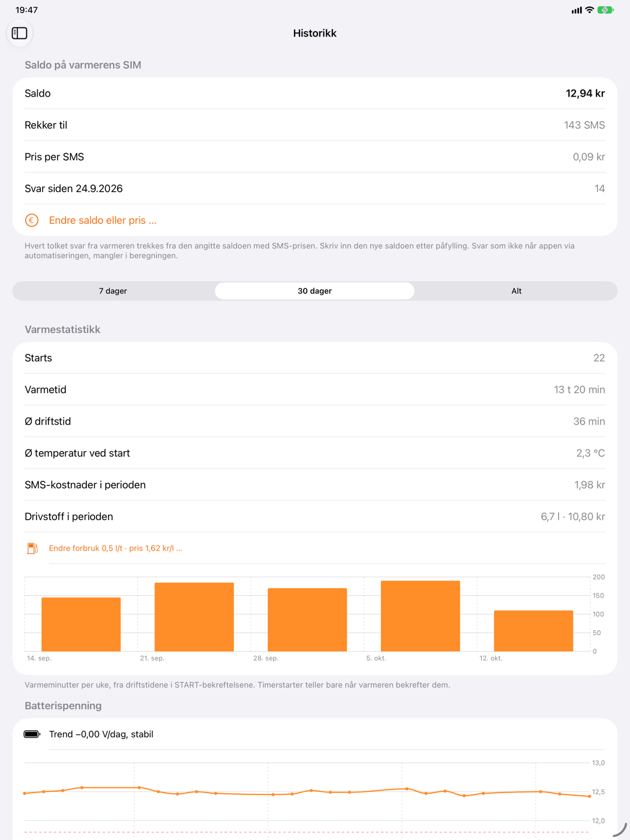630x840 pixels.
Task: Tap the fuel pump icon
Action: click(x=32, y=548)
